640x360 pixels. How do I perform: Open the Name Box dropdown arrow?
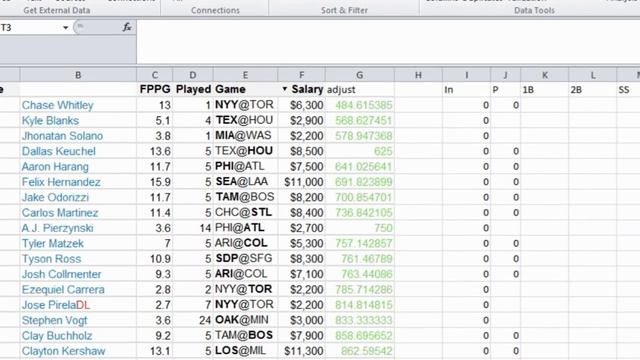pos(65,28)
